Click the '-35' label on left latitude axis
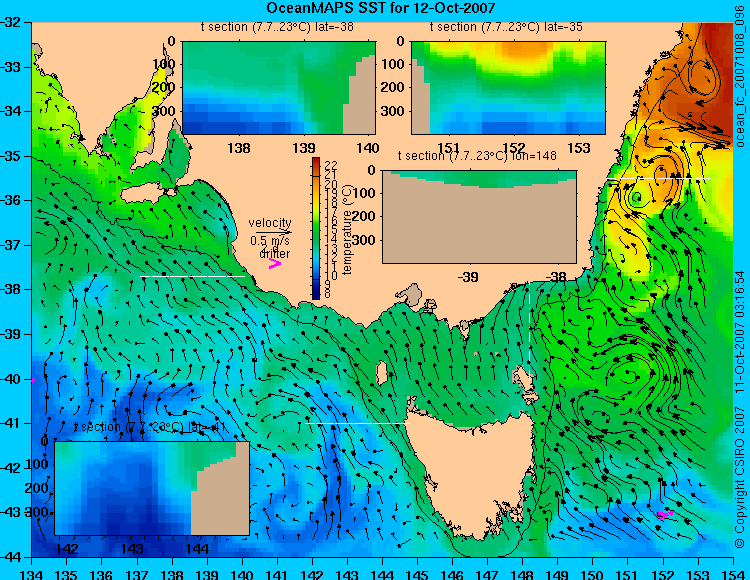 pyautogui.click(x=10, y=156)
